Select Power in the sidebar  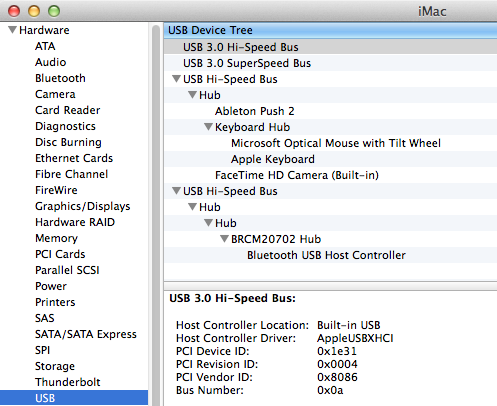51,286
